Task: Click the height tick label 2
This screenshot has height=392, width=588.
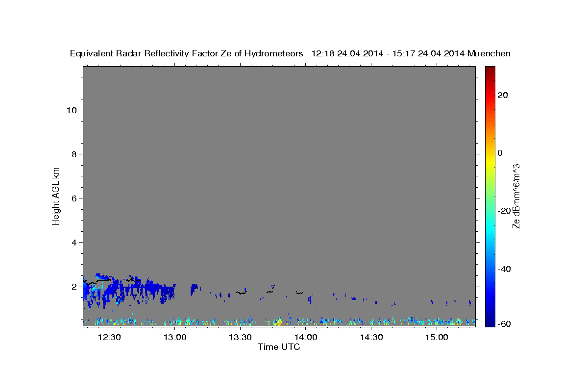Action: point(74,287)
